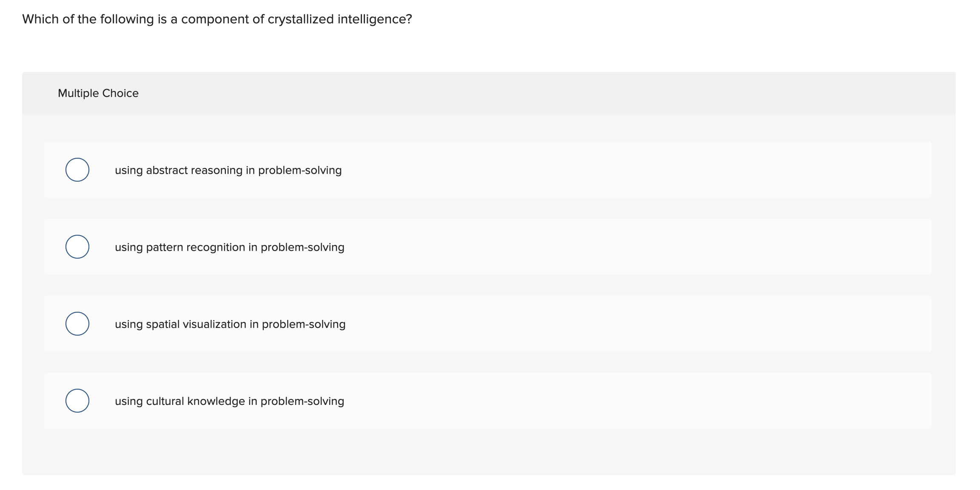Choose answer option about cultural knowledge

click(230, 401)
